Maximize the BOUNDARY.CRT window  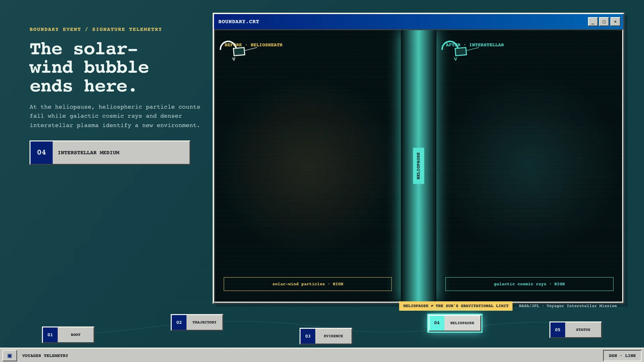click(x=604, y=22)
